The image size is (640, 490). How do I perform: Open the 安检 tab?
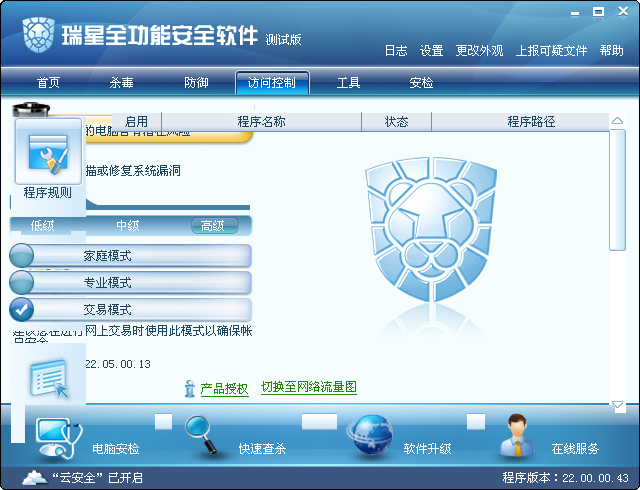click(x=421, y=83)
